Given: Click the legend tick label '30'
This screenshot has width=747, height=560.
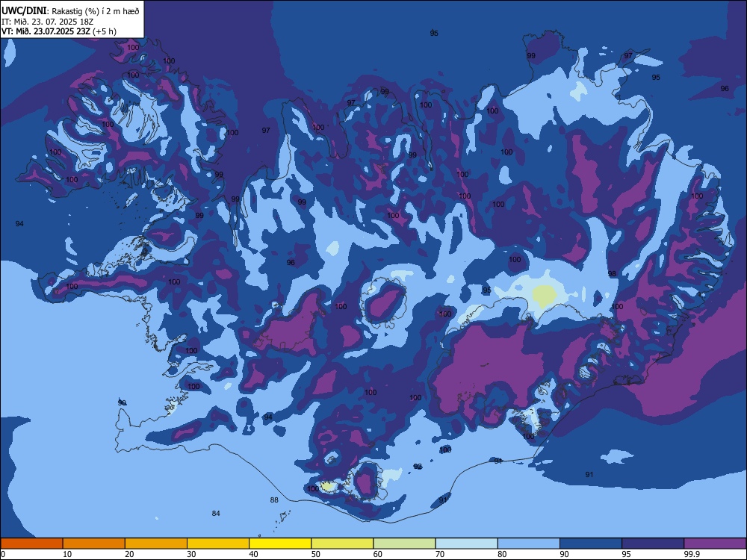Looking at the screenshot, I should pos(191,554).
